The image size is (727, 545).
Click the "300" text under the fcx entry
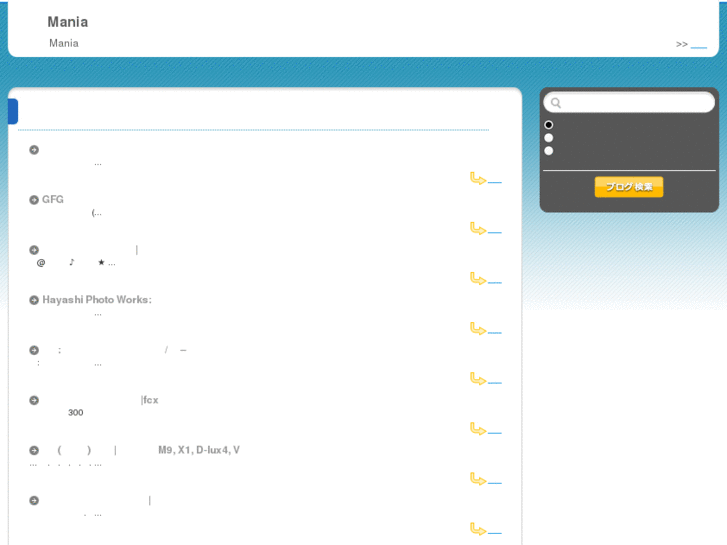[x=76, y=413]
